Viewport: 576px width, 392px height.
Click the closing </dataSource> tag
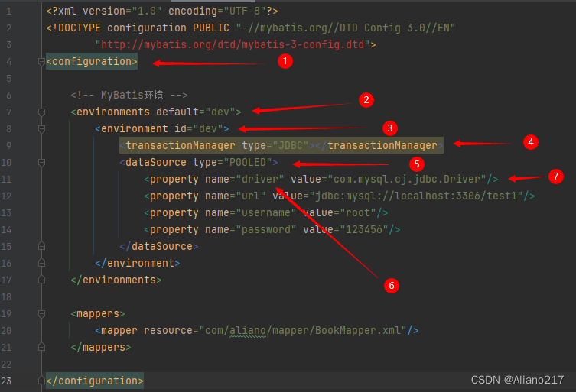[x=159, y=246]
